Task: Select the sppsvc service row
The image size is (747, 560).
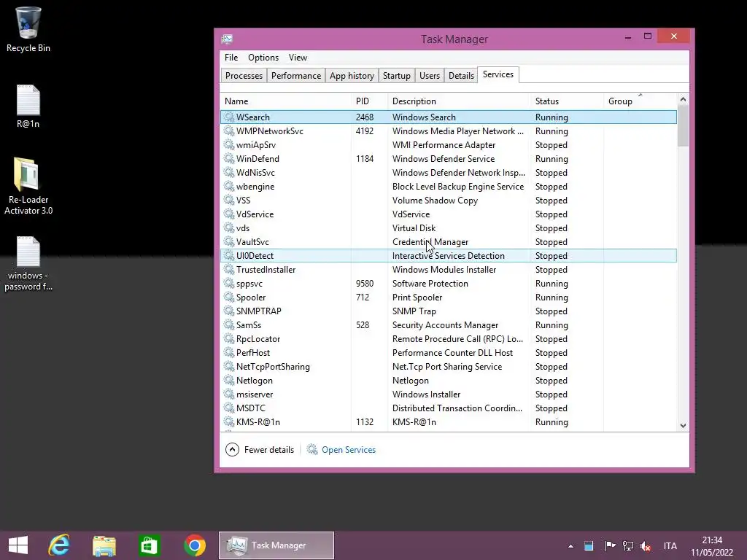Action: [449, 284]
